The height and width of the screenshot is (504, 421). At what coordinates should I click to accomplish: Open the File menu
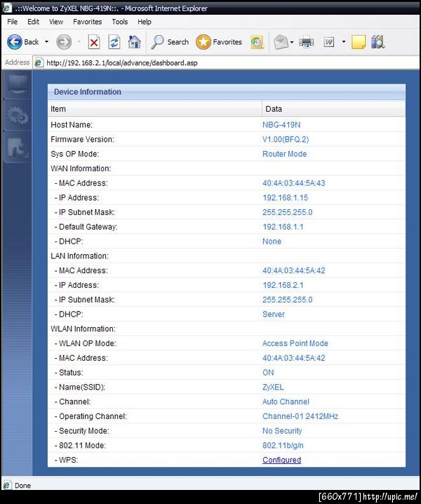[x=12, y=22]
